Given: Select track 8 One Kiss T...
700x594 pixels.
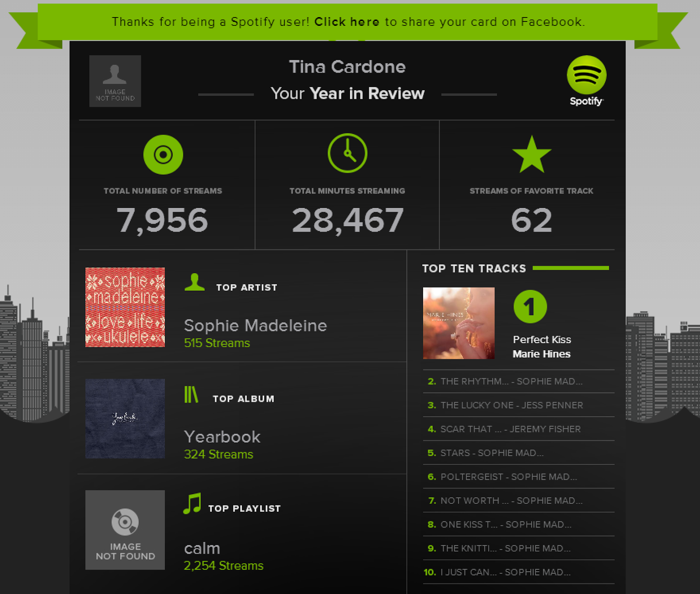Looking at the screenshot, I should [x=518, y=524].
